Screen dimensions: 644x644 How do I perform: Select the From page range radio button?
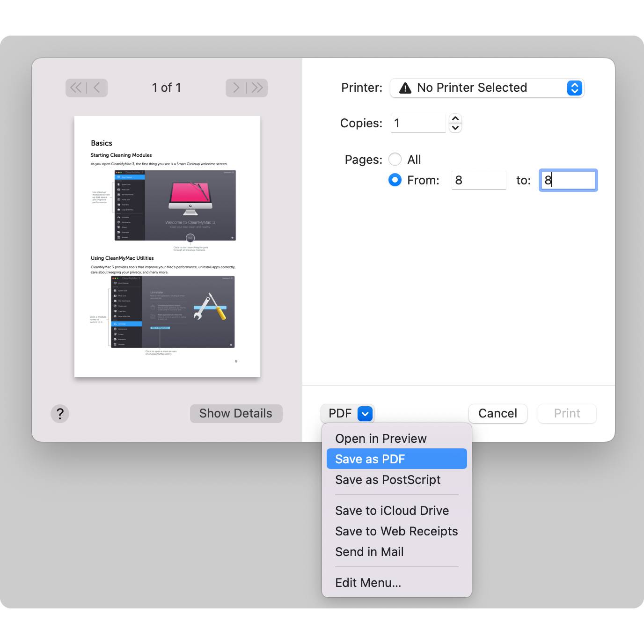point(395,180)
